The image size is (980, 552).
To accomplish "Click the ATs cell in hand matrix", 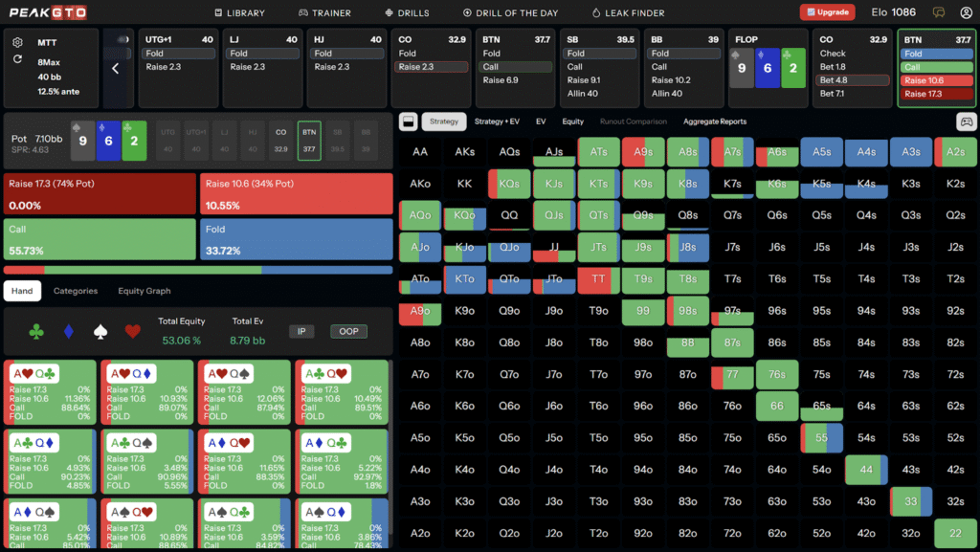I will [598, 152].
